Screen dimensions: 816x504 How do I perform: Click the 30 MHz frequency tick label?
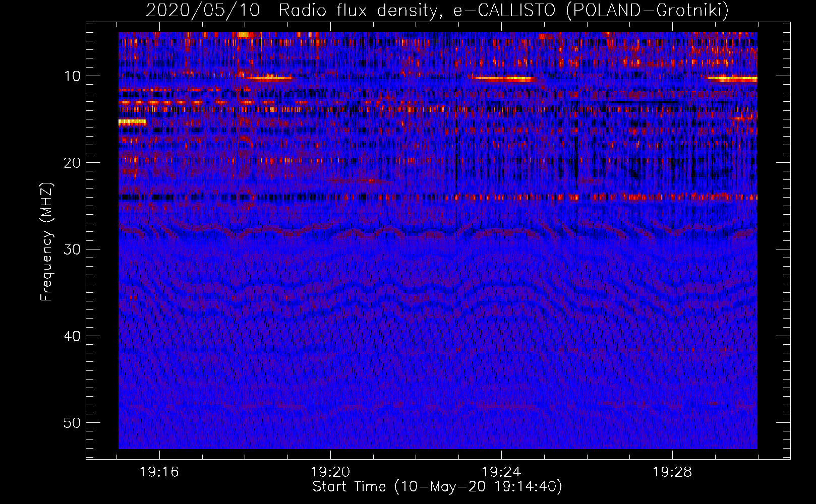(x=73, y=249)
